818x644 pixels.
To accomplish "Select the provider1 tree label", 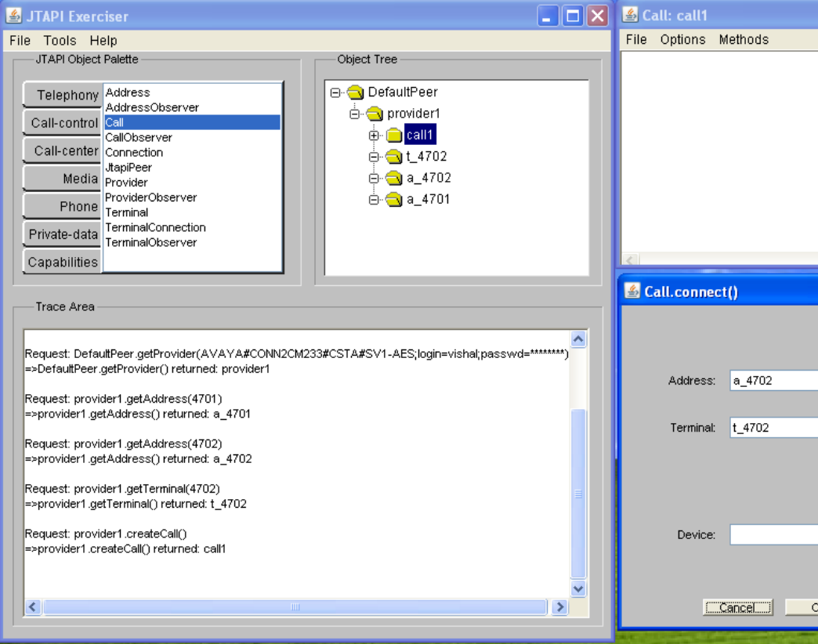I will [414, 114].
